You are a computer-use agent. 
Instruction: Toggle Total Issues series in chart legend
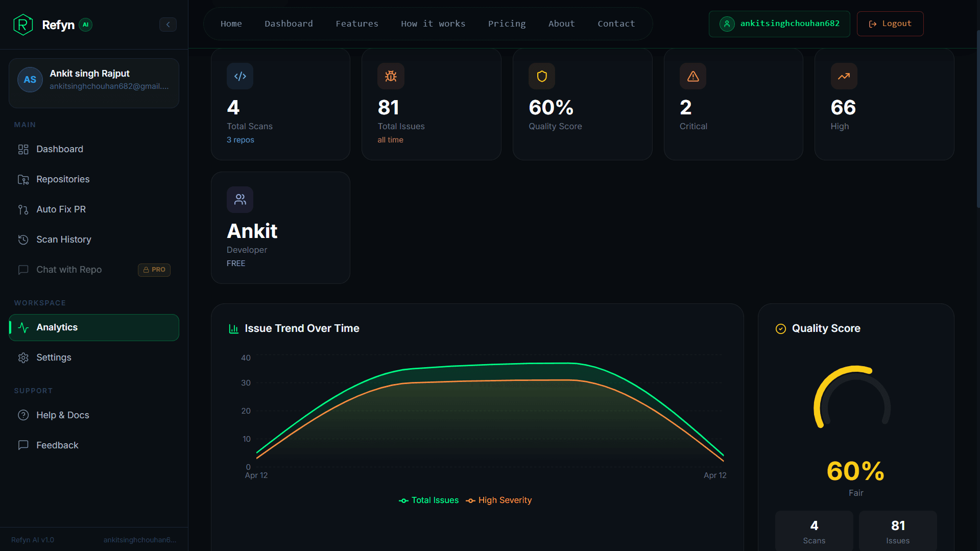[429, 500]
